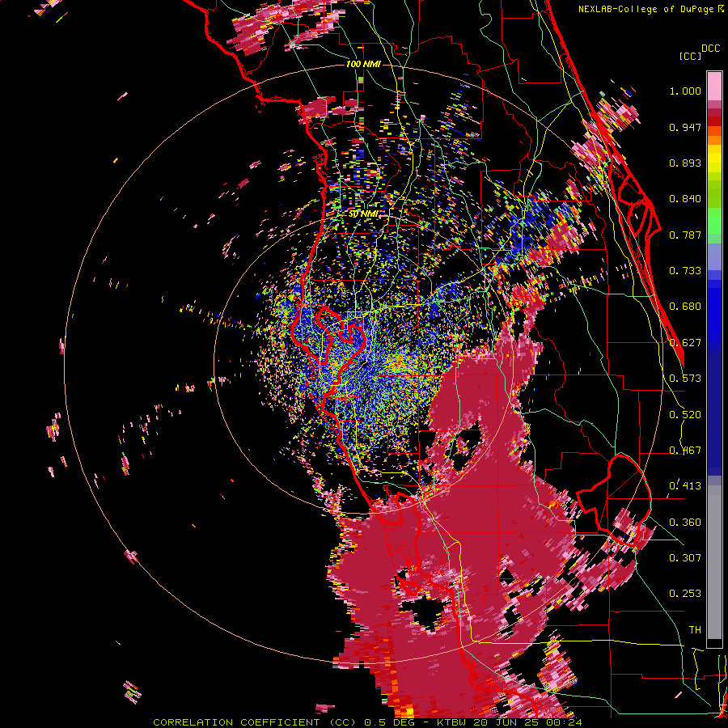This screenshot has width=728, height=728.
Task: Click the 0.307 scale value
Action: 685,558
